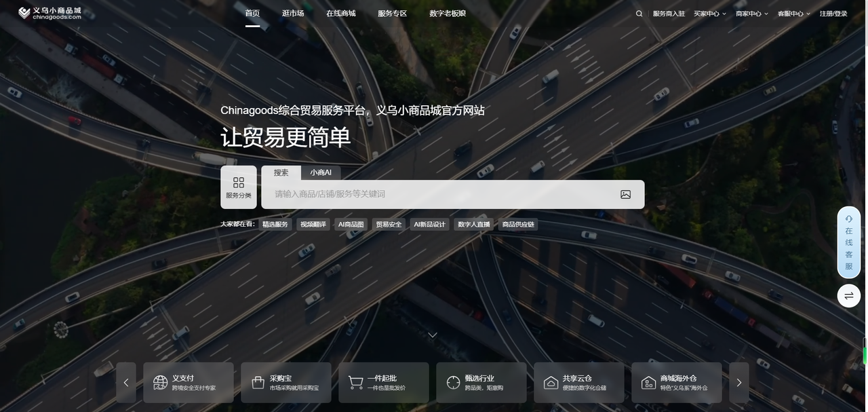Image resolution: width=868 pixels, height=412 pixels.
Task: Click the AI新品设计 tag
Action: pos(430,225)
